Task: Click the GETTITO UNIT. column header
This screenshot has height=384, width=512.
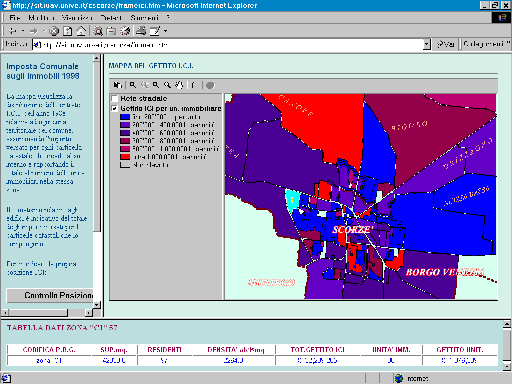Action: pyautogui.click(x=460, y=350)
